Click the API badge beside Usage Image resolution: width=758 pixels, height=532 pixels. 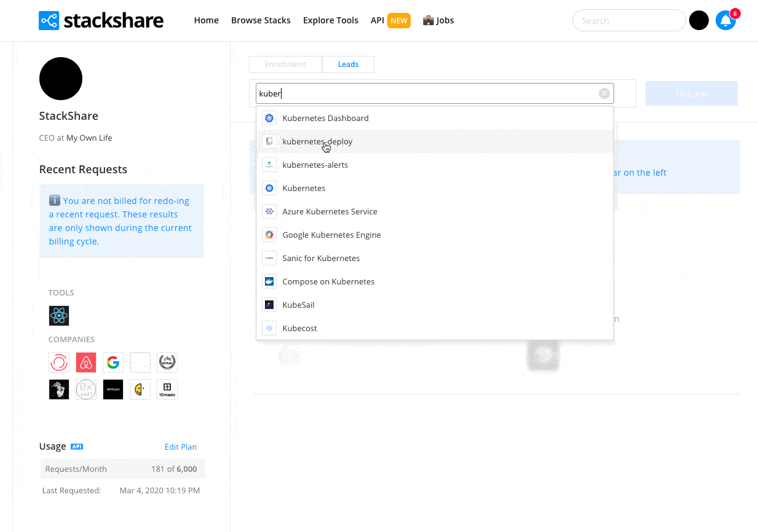click(x=77, y=447)
